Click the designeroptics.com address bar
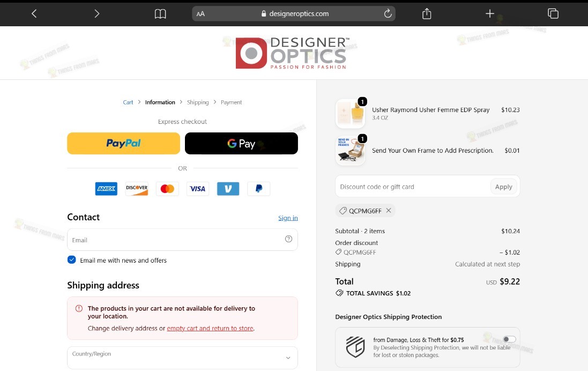This screenshot has height=371, width=588. [294, 14]
